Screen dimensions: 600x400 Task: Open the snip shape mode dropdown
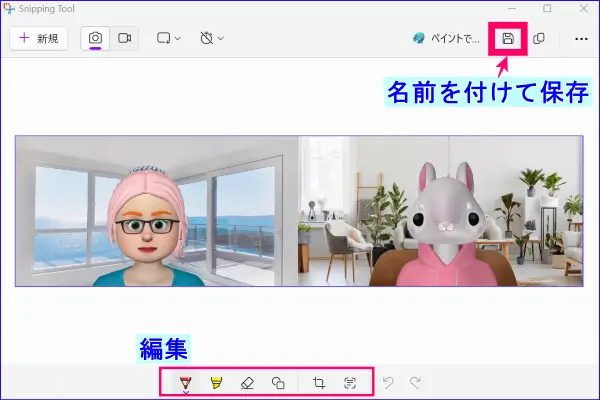point(169,38)
